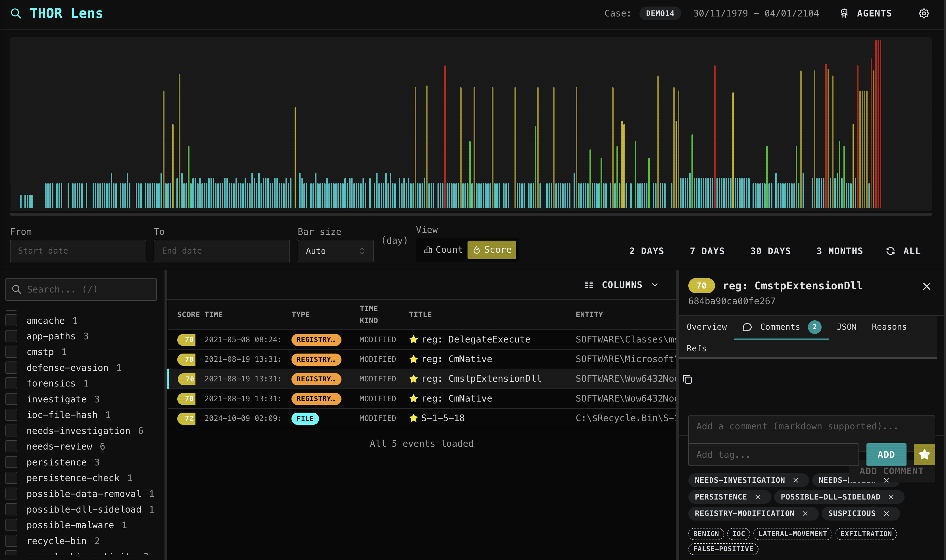The height and width of the screenshot is (560, 946).
Task: Toggle the yellow star favorite button
Action: tap(924, 454)
